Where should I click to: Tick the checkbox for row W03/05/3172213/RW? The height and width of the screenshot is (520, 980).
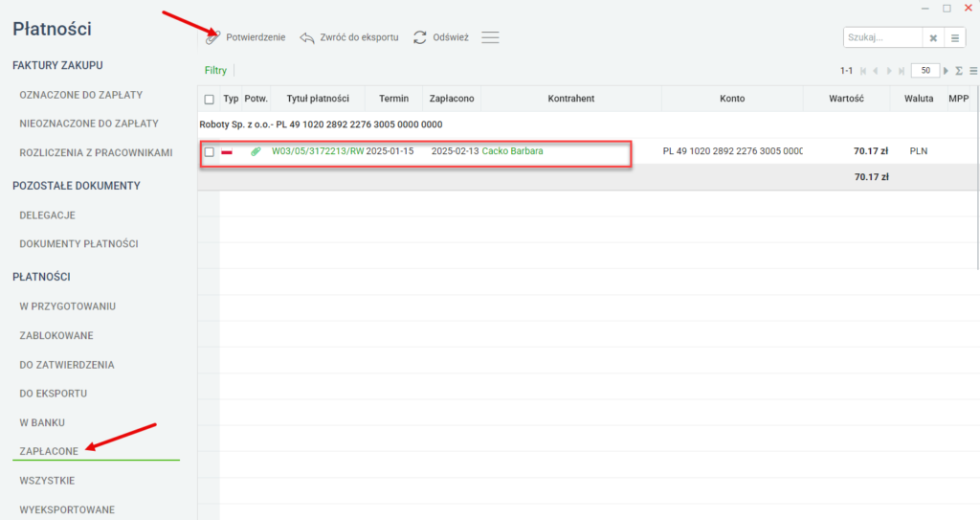[x=210, y=151]
